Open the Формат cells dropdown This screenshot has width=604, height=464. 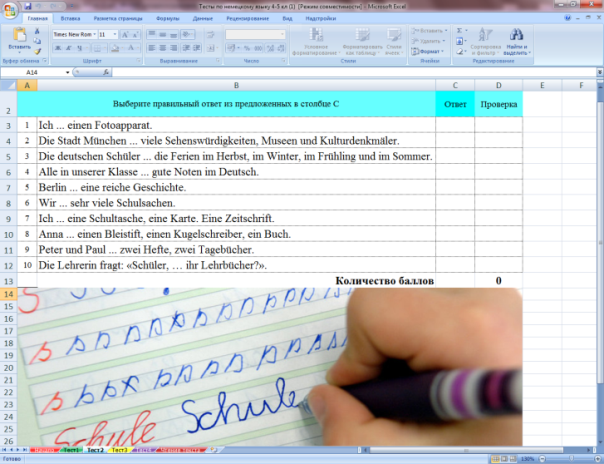coord(430,51)
